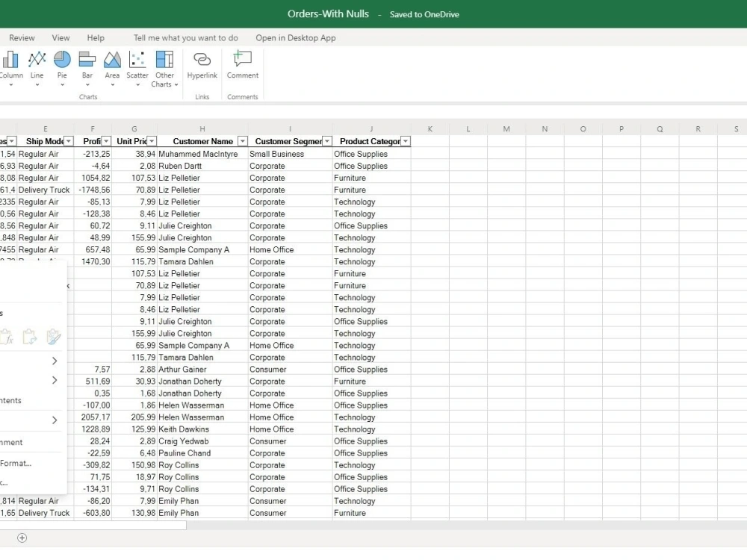Expand the Area chart dropdown arrow
This screenshot has height=560, width=747.
click(113, 85)
